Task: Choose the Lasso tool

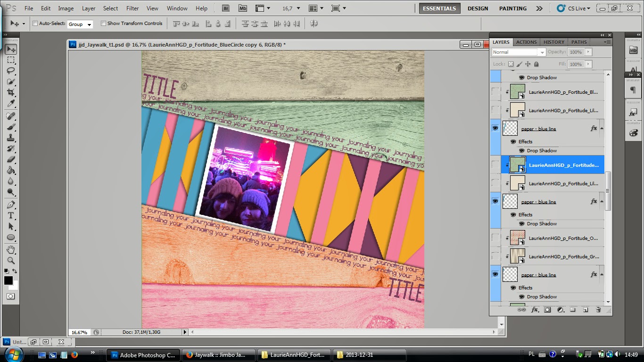Action: pos(11,71)
